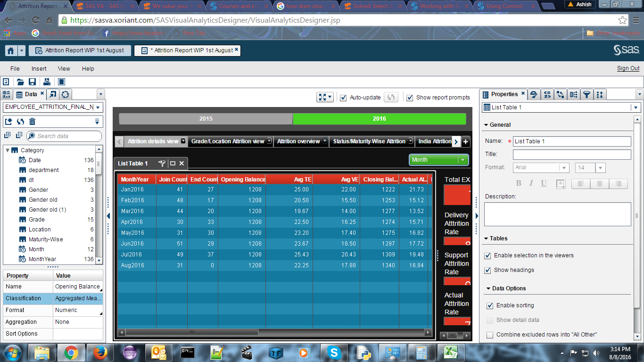The image size is (644, 362).
Task: Uncheck the Auto-update checkbox
Action: coord(344,98)
